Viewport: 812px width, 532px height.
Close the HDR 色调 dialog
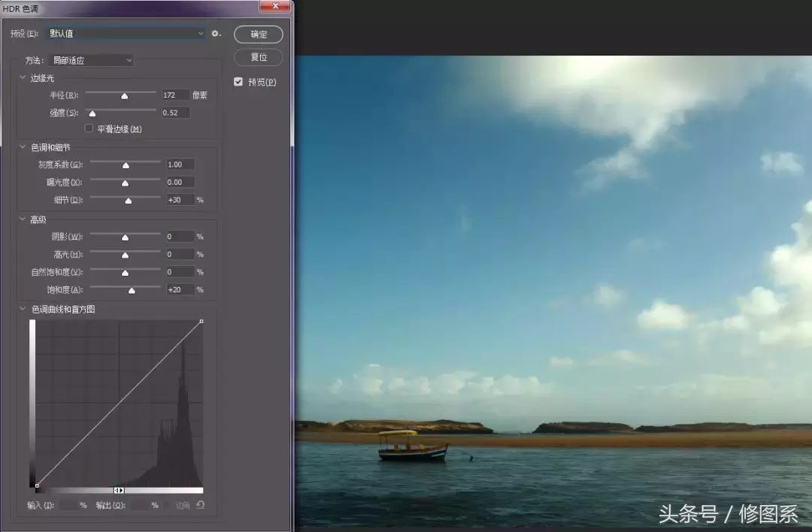coord(275,6)
